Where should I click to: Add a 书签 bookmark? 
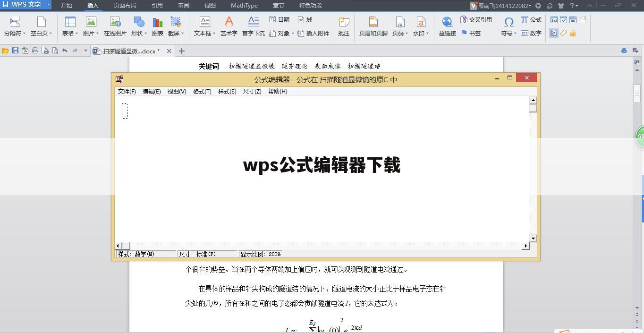click(x=471, y=33)
